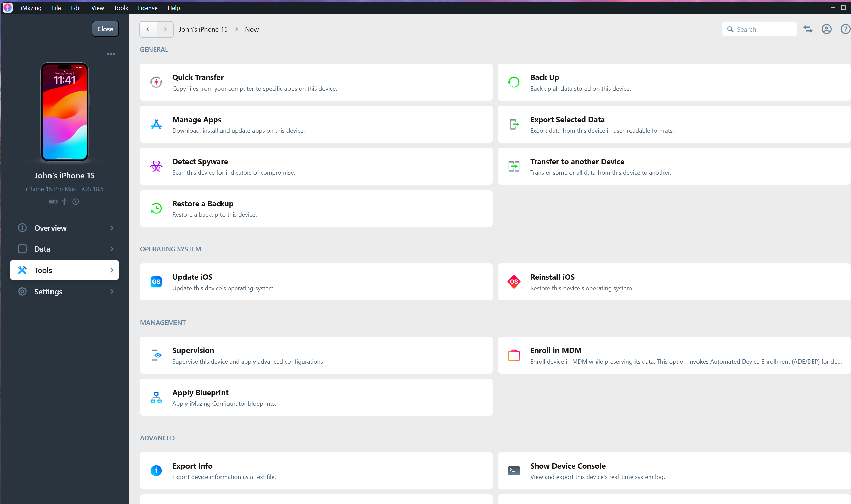The height and width of the screenshot is (504, 851).
Task: Click the Export Info title
Action: click(x=193, y=466)
